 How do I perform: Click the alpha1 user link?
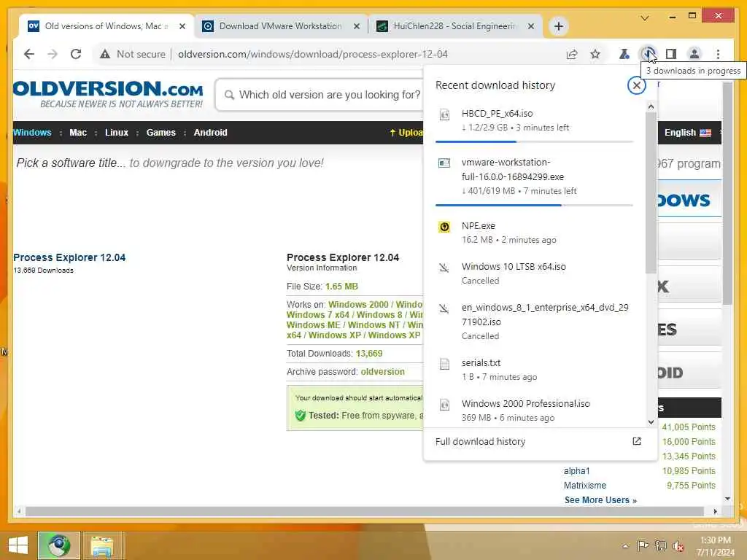tap(576, 470)
